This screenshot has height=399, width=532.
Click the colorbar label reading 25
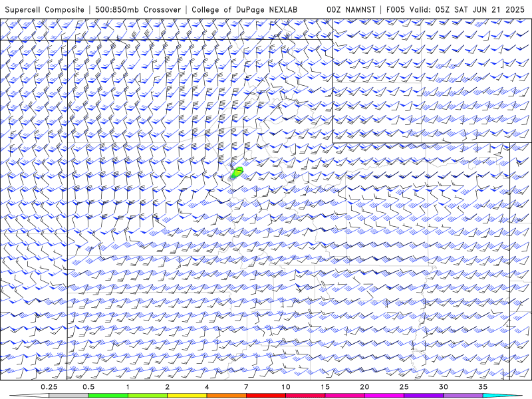click(x=404, y=387)
